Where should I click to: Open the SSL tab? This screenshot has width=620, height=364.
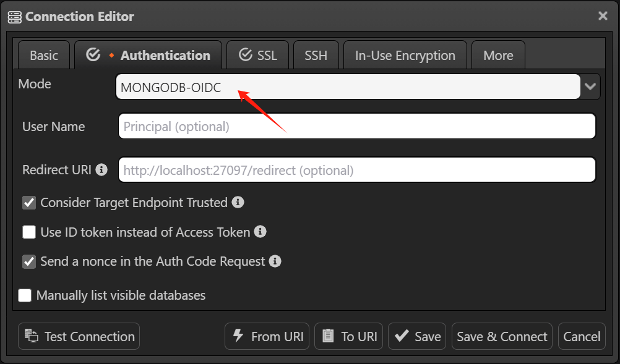(258, 56)
